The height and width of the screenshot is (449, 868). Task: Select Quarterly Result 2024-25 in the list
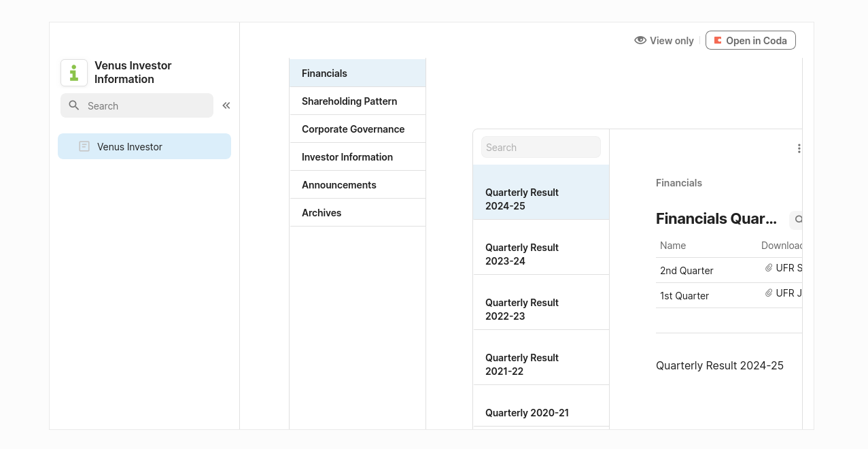click(x=541, y=193)
